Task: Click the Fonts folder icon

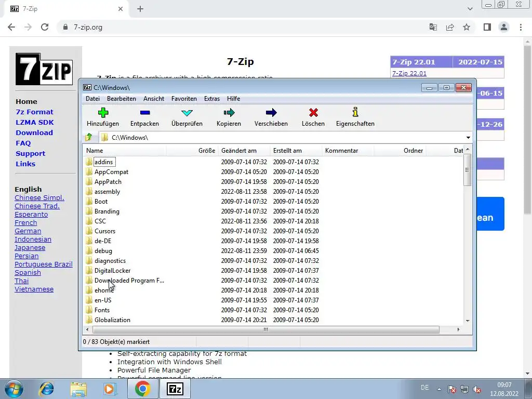Action: click(89, 310)
